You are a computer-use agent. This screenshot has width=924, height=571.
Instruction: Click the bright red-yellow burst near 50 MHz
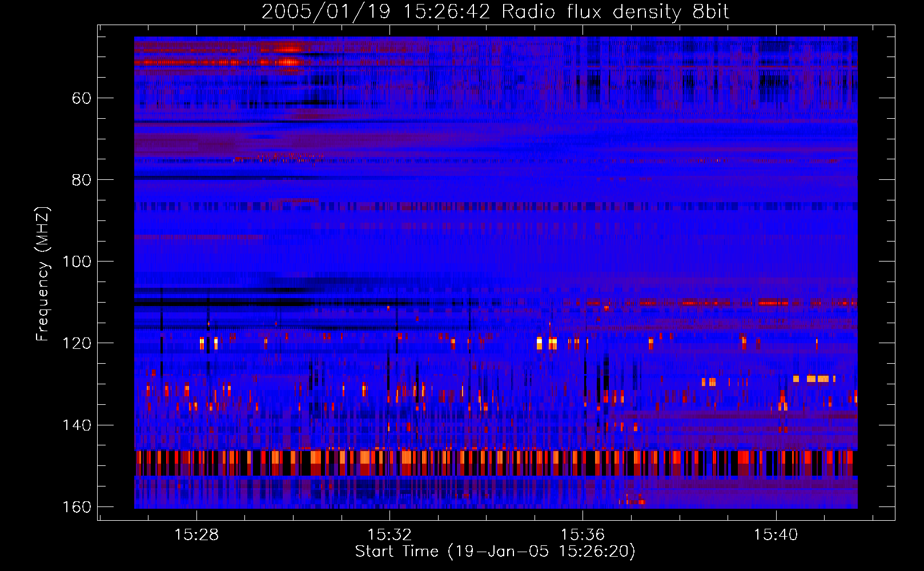288,55
